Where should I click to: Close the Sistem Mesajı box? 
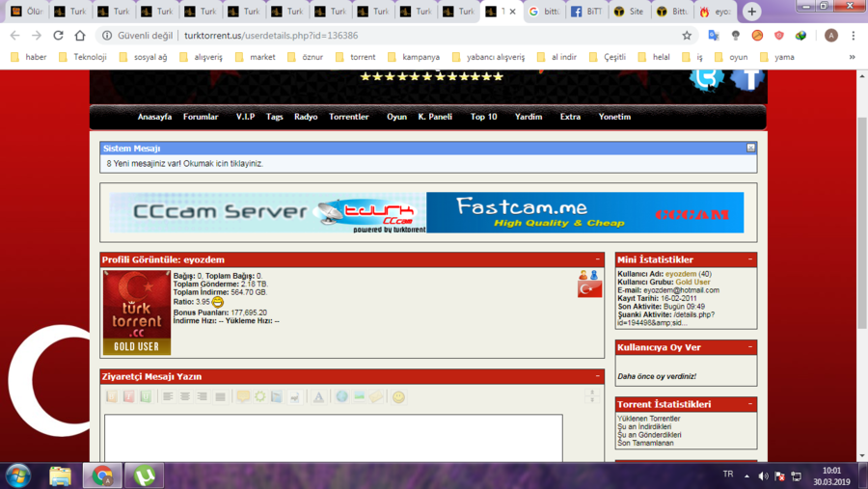[x=750, y=148]
